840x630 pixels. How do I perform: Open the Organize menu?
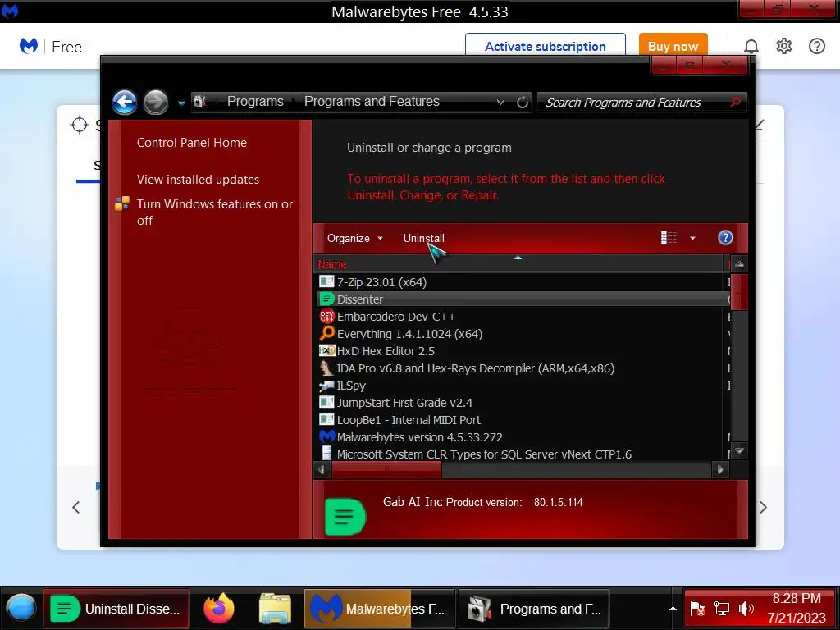pyautogui.click(x=354, y=239)
